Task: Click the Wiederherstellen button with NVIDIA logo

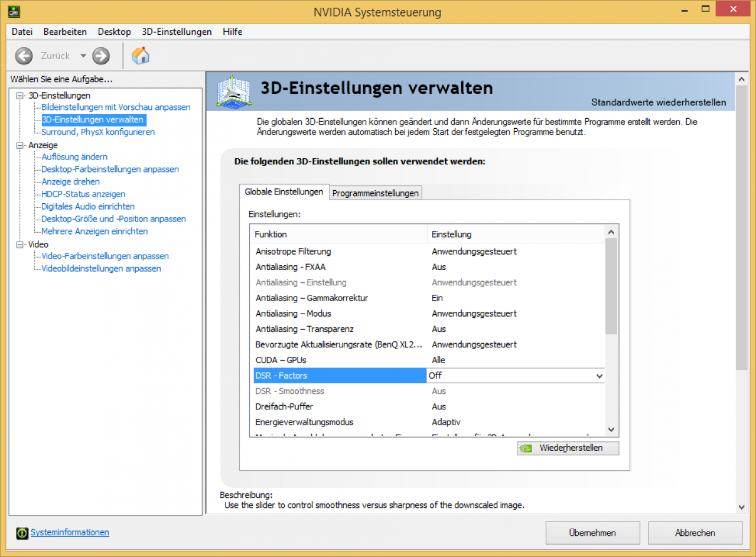Action: tap(568, 448)
